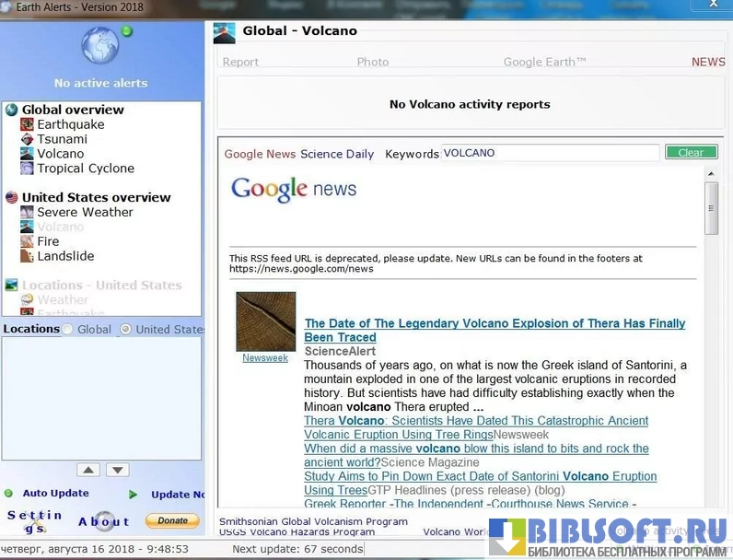The width and height of the screenshot is (733, 560).
Task: Switch to the Google Earth tab
Action: pos(544,62)
